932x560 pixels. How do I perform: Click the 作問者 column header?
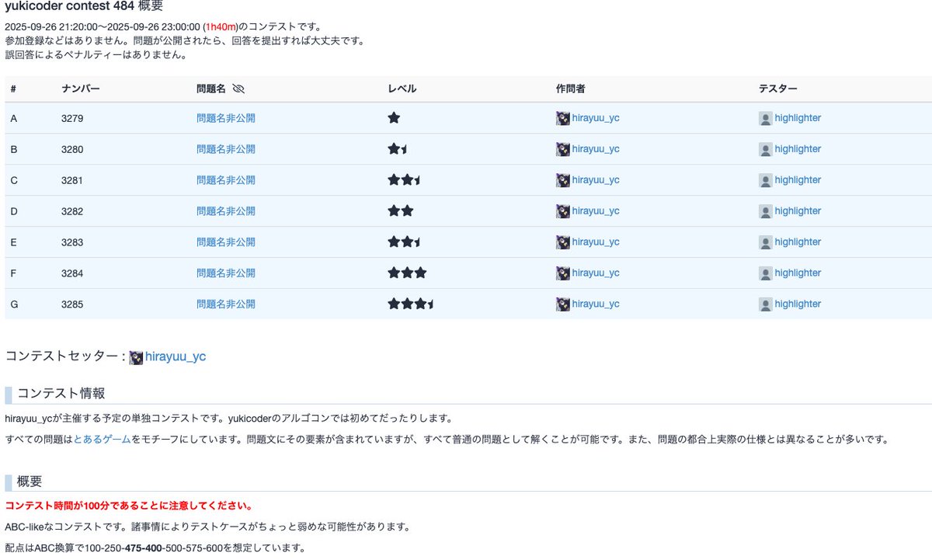click(x=571, y=89)
